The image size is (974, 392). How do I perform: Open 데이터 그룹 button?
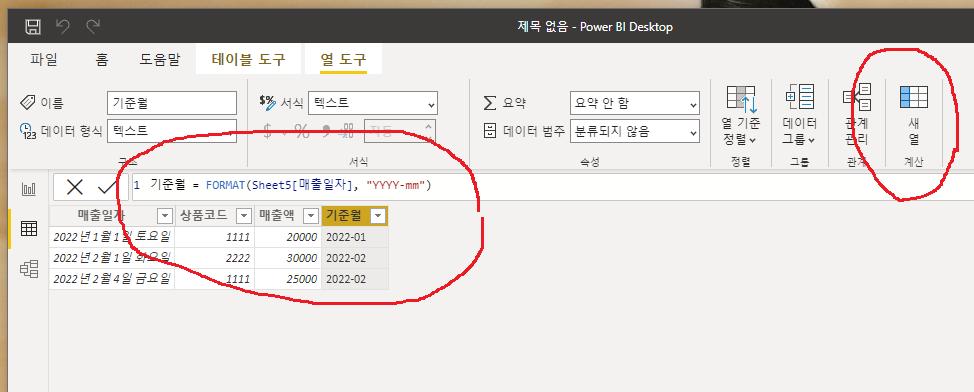pyautogui.click(x=799, y=115)
